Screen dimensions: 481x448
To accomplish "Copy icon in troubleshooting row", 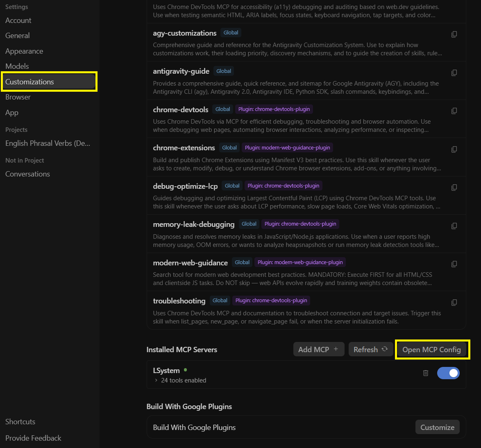I will 454,303.
